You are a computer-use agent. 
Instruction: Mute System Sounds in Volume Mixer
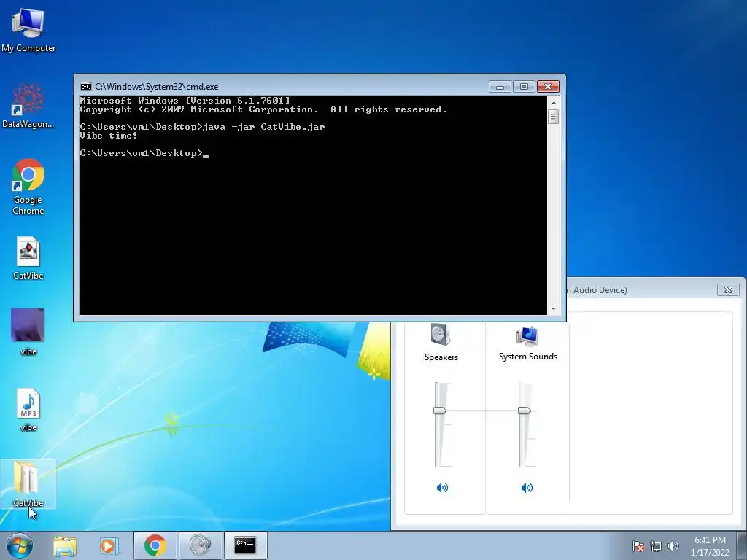(x=527, y=488)
